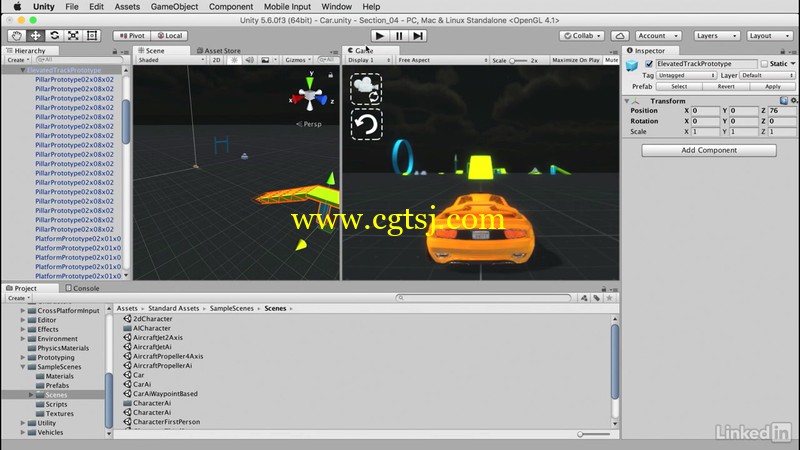Click Standard Assets in the breadcrumb
800x450 pixels.
click(x=173, y=308)
